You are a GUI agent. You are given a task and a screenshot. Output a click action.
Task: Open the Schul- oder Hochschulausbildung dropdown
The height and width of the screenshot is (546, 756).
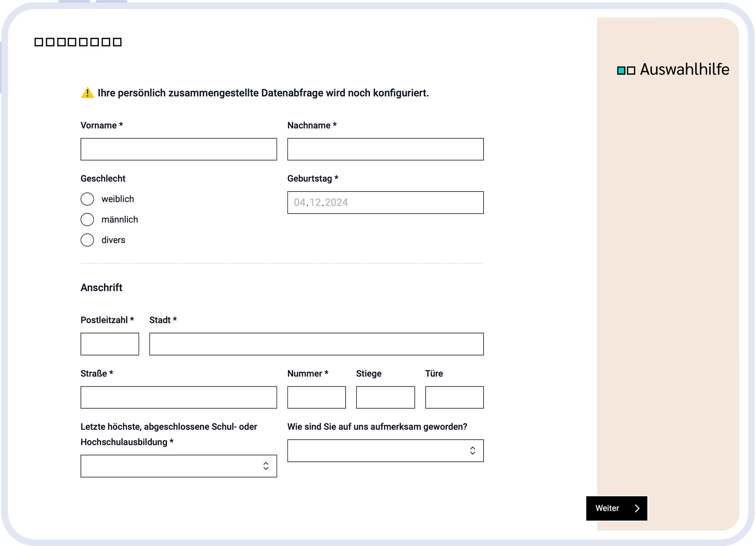[x=179, y=466]
